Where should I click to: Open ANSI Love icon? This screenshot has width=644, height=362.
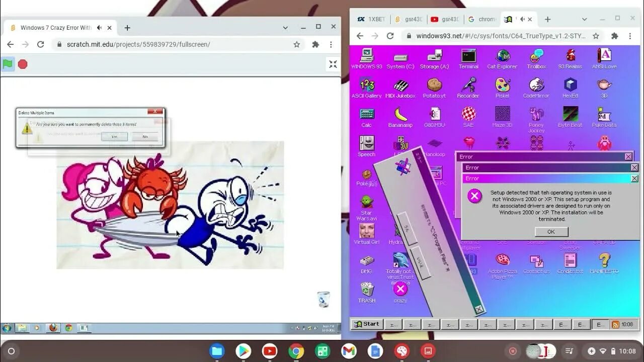(604, 59)
